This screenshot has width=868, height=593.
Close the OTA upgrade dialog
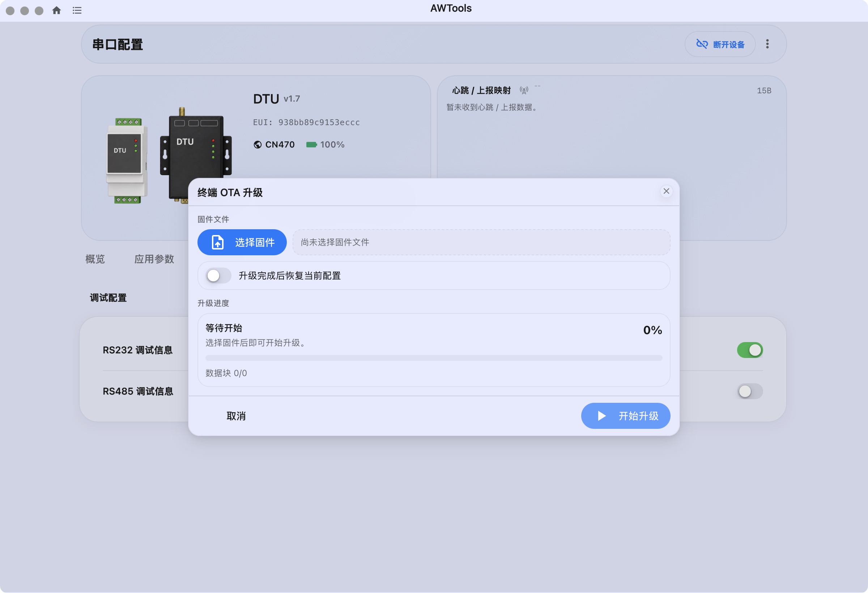pos(666,191)
